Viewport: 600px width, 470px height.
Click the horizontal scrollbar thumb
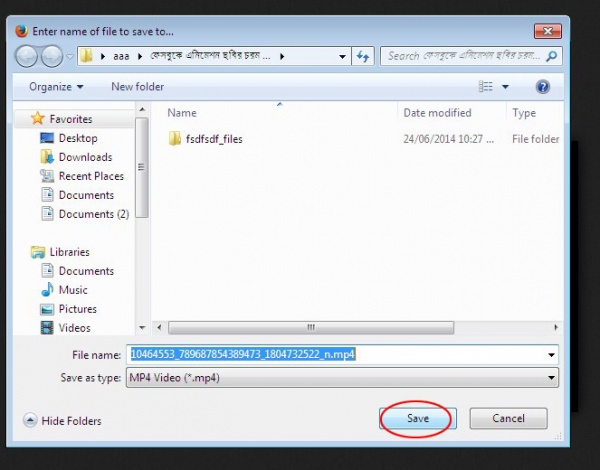click(x=311, y=327)
